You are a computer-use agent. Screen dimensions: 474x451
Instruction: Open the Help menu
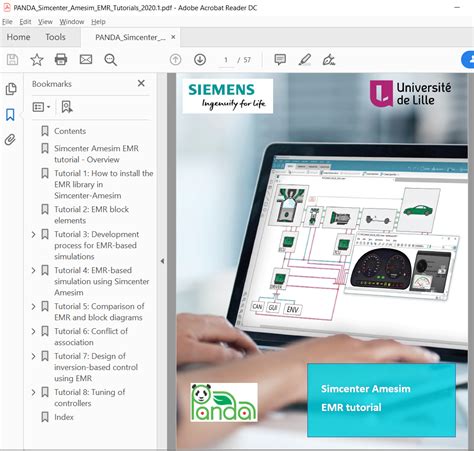click(98, 22)
